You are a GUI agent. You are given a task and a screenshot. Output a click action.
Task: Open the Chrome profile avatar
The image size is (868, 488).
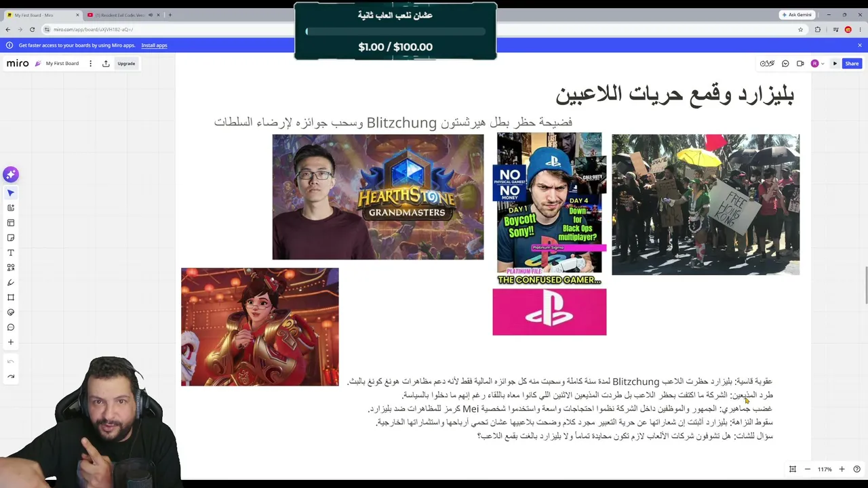848,30
